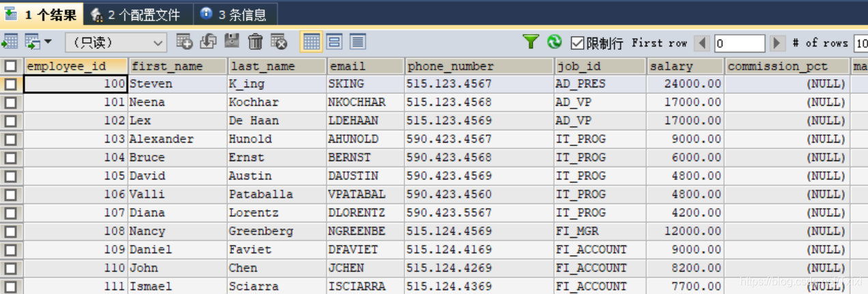Switch to text view mode icon
Screen dimensions: 868x294
pyautogui.click(x=358, y=42)
